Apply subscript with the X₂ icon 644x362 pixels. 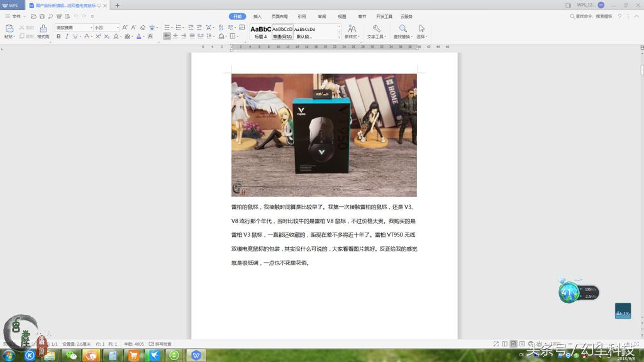[x=107, y=36]
